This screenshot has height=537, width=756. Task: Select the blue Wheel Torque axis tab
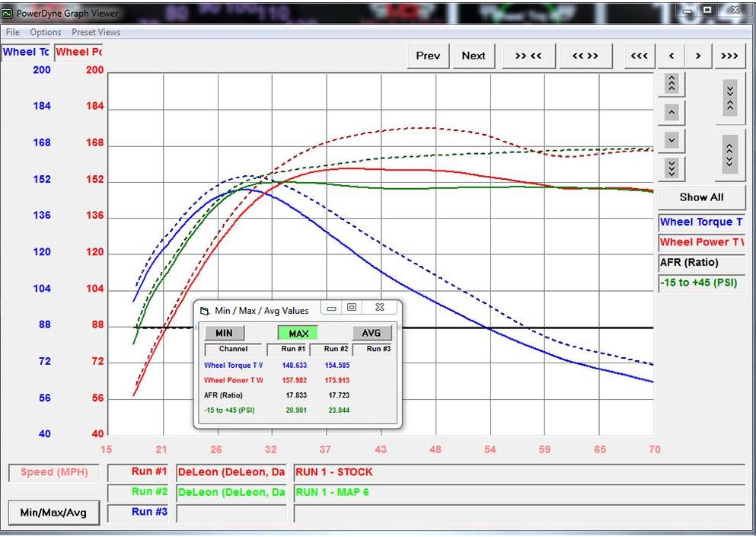[x=26, y=52]
